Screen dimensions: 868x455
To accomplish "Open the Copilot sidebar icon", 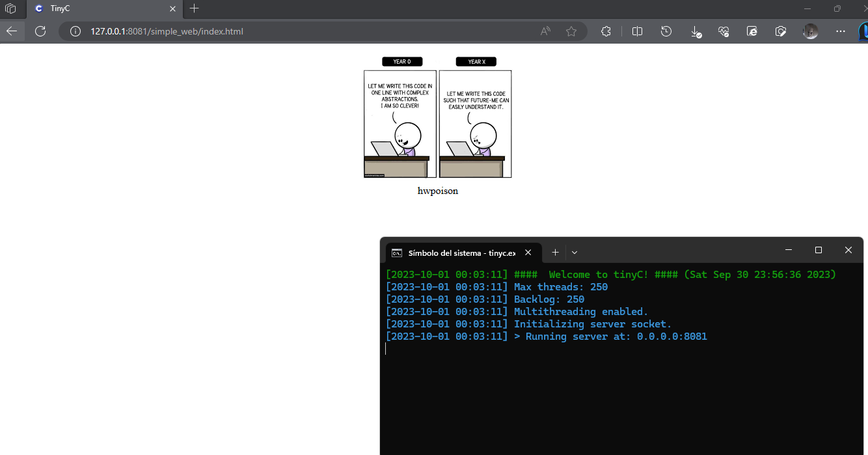I will pyautogui.click(x=863, y=31).
